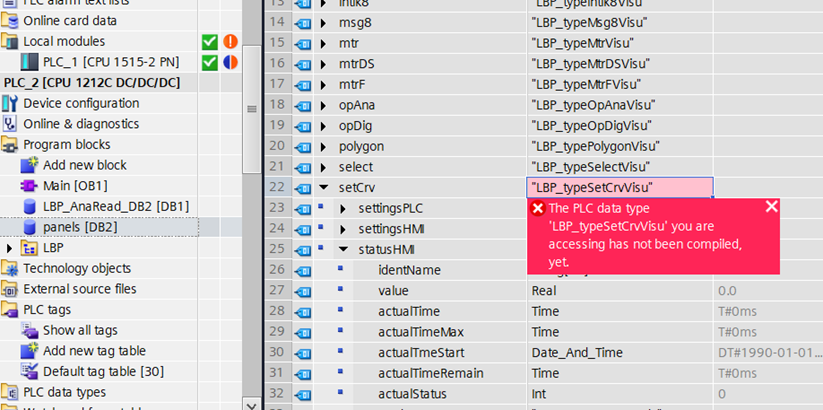Collapse the statusHMI sub-structure

[343, 250]
